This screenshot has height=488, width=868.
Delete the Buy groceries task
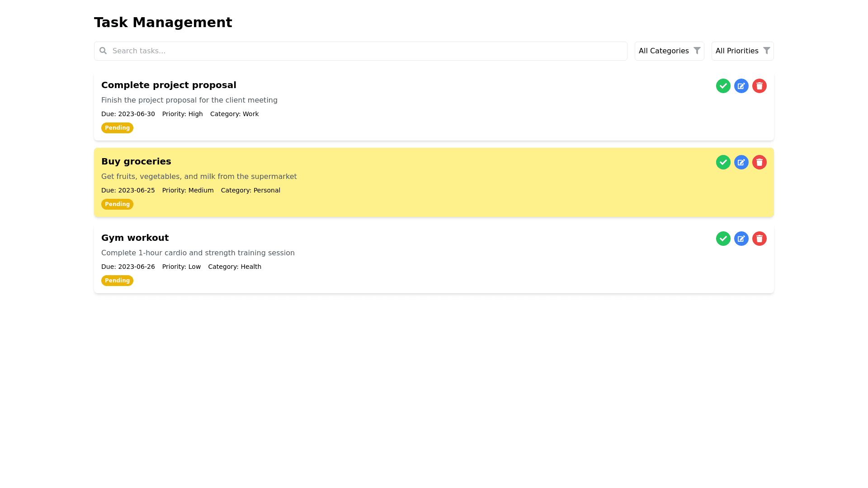pyautogui.click(x=759, y=162)
